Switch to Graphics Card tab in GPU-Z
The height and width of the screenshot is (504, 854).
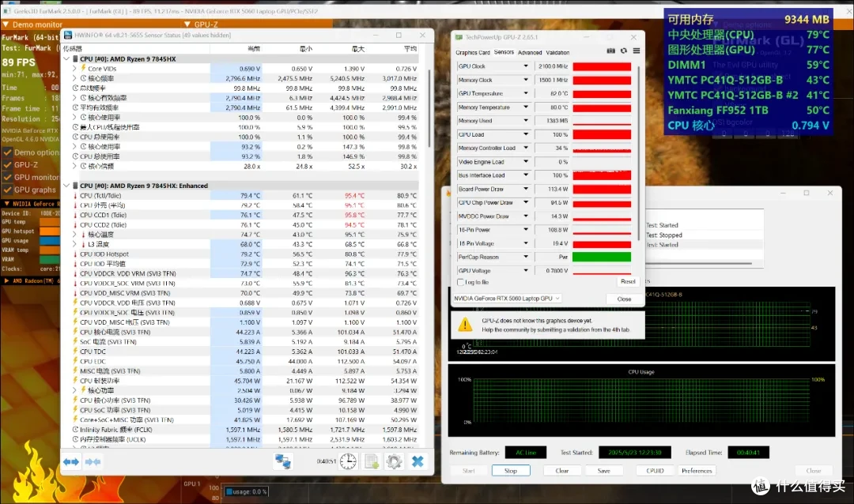click(x=473, y=53)
